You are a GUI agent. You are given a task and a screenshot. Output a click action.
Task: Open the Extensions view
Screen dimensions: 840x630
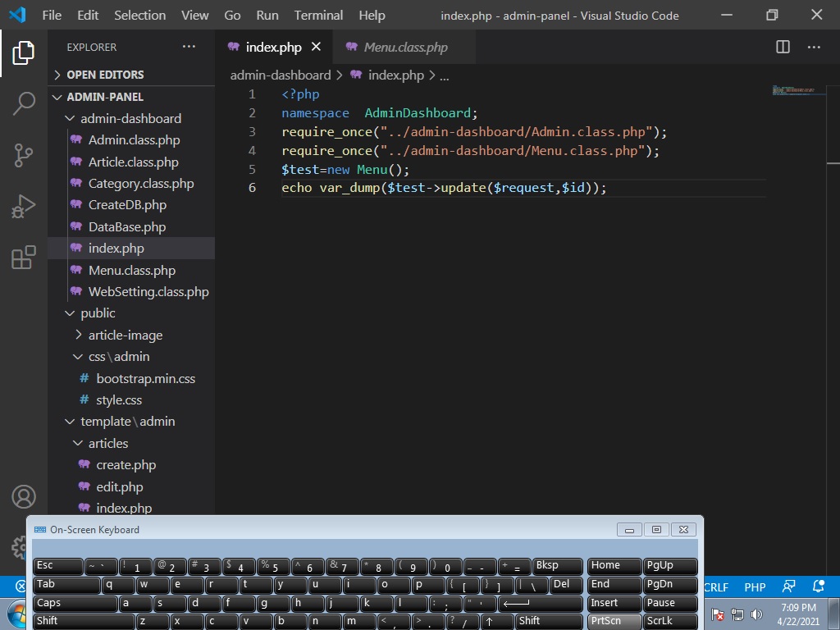point(24,258)
